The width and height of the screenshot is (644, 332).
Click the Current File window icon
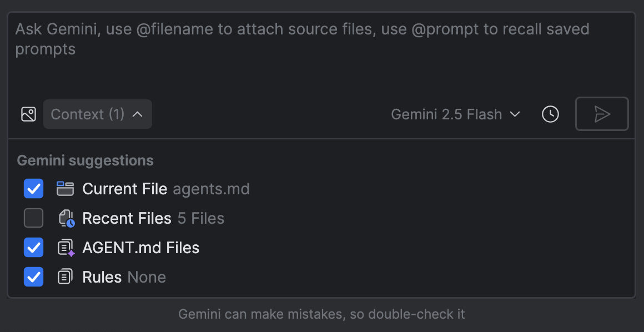click(x=66, y=189)
